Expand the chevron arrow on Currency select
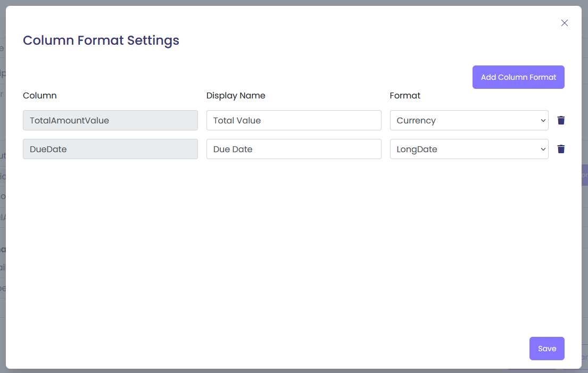Viewport: 588px width, 373px height. (x=543, y=120)
